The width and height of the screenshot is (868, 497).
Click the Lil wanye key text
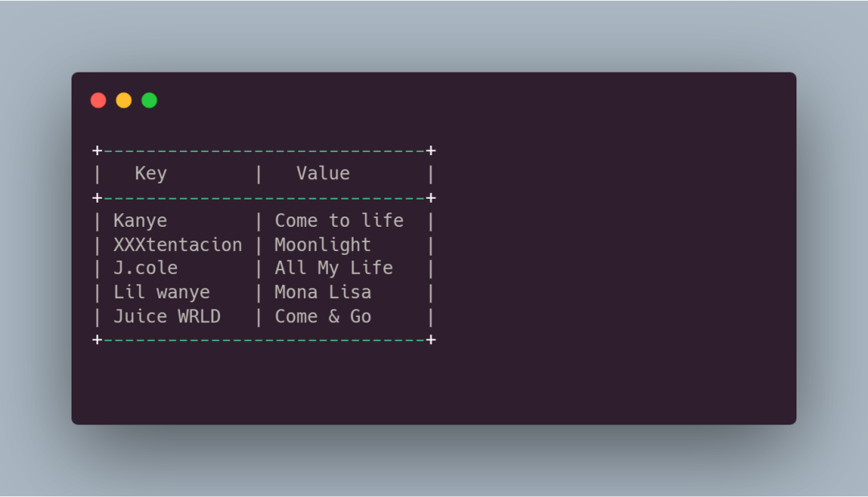tap(162, 293)
